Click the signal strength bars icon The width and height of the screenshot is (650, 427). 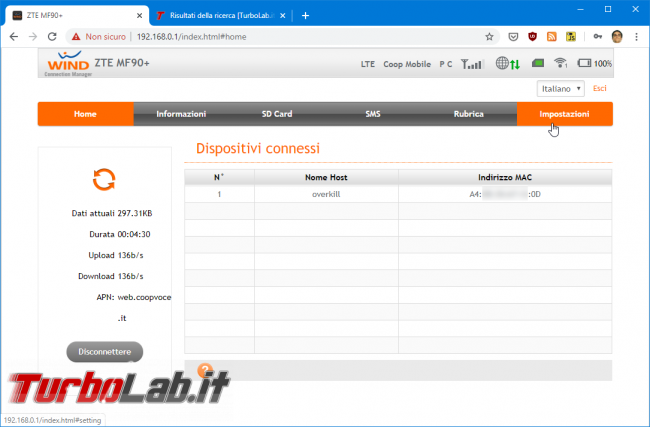472,64
